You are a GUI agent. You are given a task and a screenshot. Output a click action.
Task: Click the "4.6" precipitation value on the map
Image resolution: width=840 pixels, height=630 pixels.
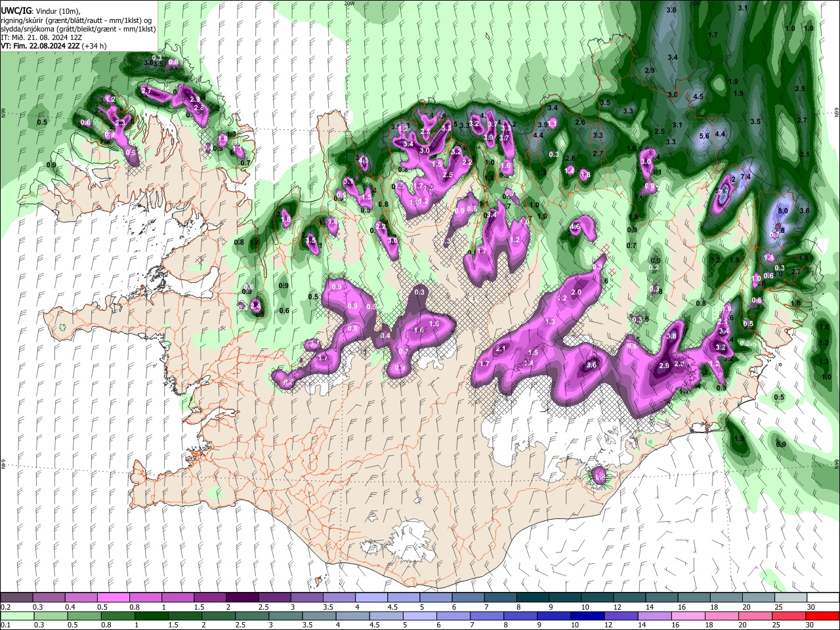[576, 227]
